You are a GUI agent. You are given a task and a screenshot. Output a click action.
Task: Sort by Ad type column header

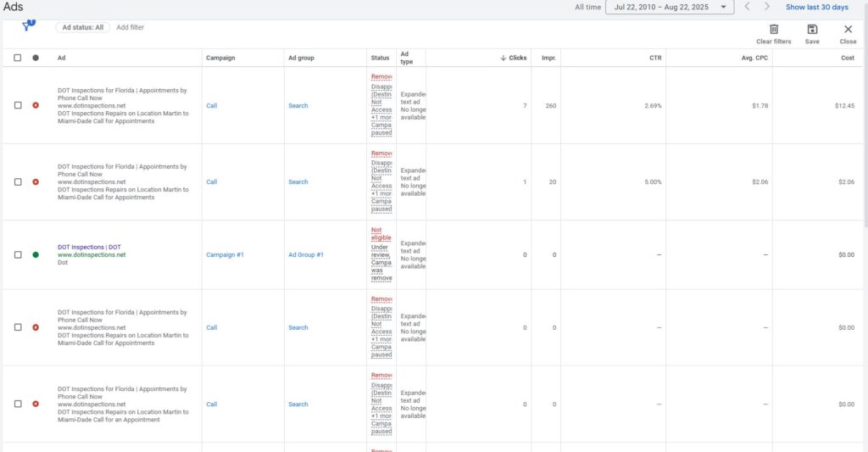(x=406, y=58)
